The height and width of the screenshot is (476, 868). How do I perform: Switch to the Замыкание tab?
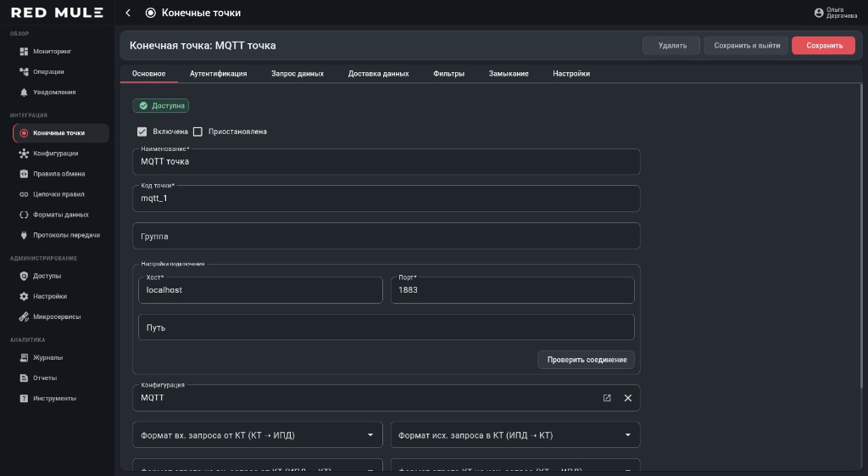[x=509, y=74]
